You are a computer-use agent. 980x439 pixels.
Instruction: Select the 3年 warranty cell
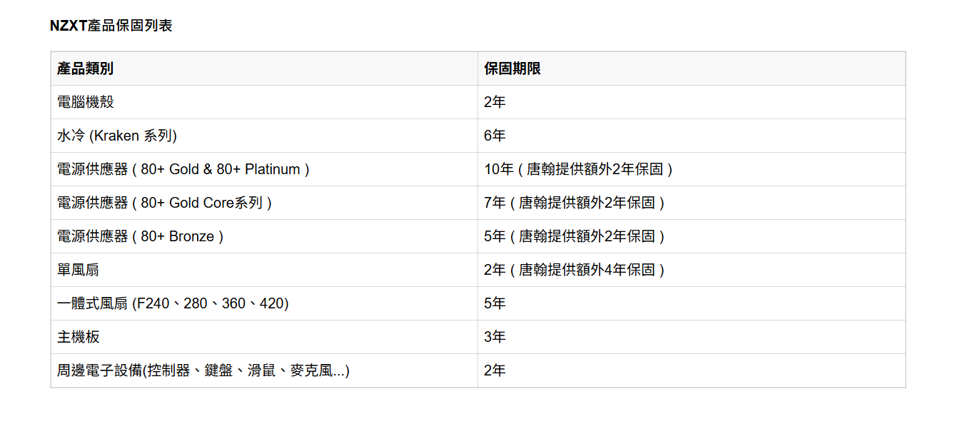495,337
